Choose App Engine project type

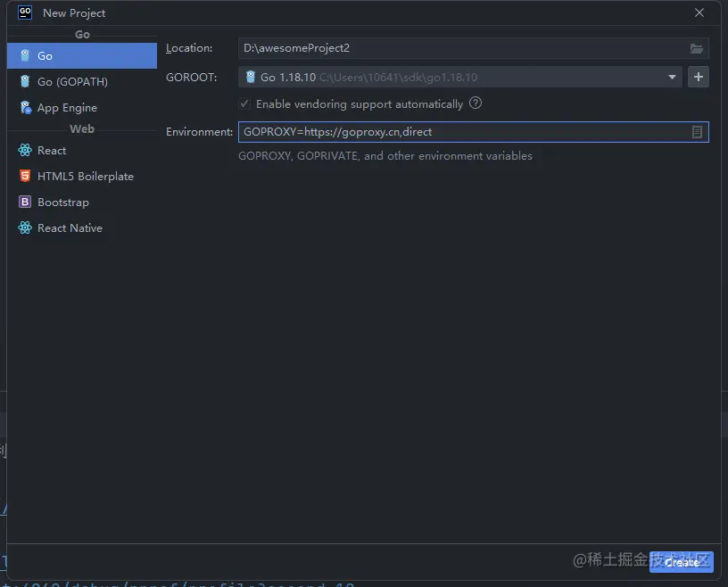82,108
